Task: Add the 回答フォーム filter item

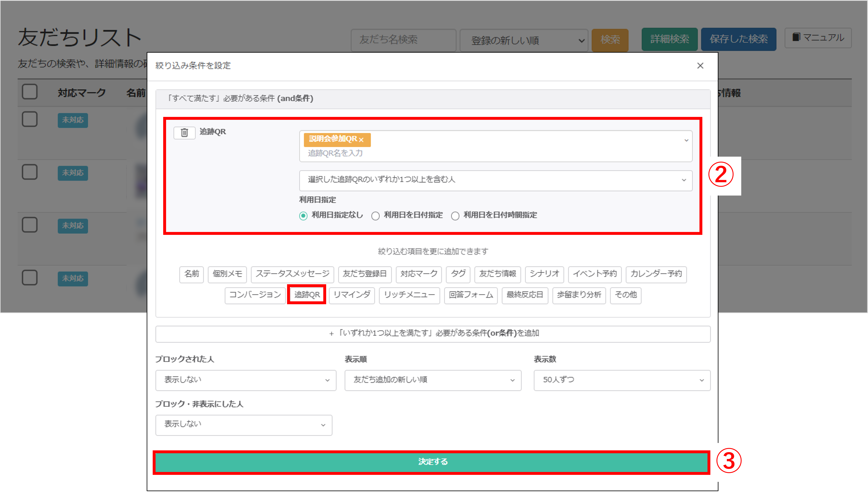Action: point(470,295)
